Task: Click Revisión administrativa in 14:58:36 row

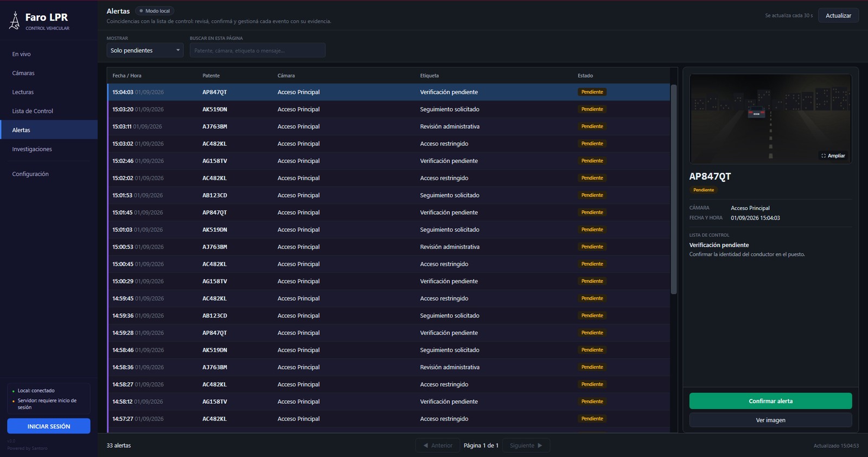Action: click(x=450, y=367)
